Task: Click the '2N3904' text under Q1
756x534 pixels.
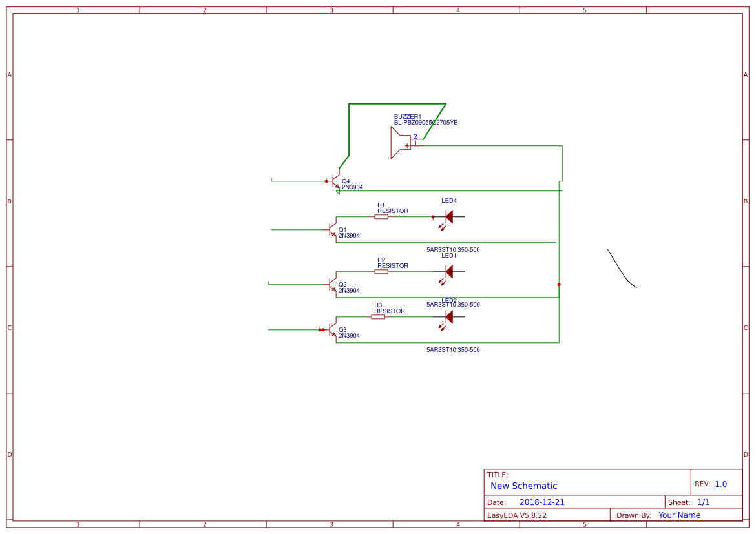Action: coord(349,236)
